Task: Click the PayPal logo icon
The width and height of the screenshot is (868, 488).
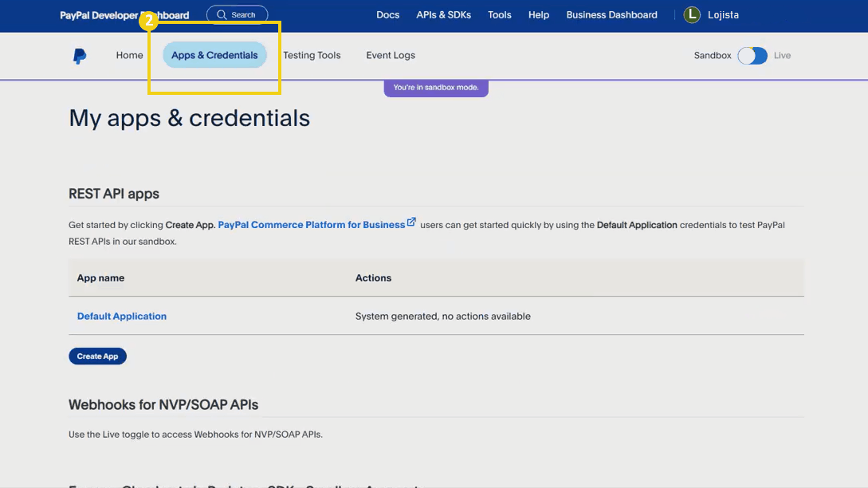Action: point(80,56)
